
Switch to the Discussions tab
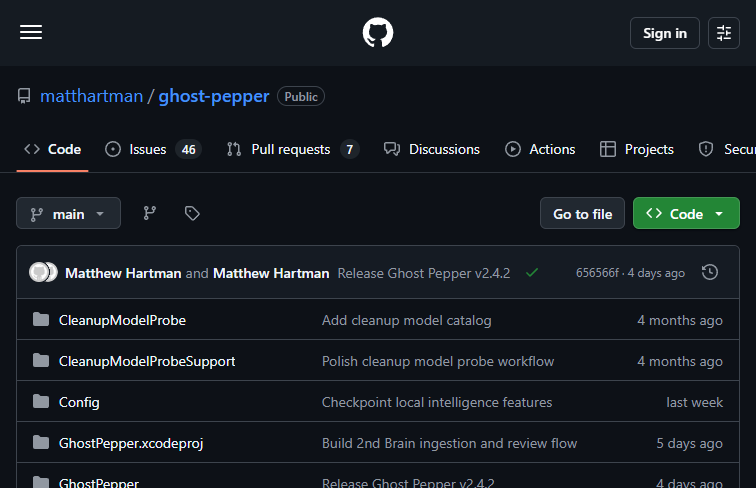[x=432, y=149]
